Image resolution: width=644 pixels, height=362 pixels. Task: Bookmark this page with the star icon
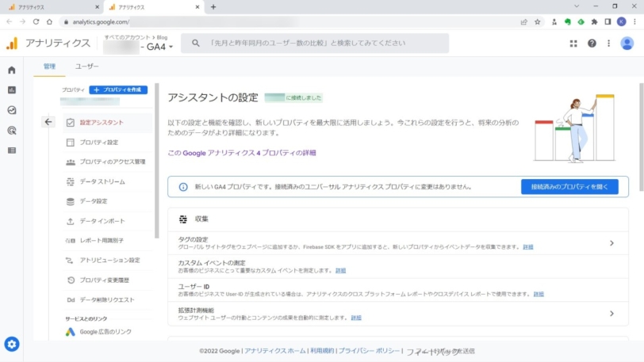pyautogui.click(x=537, y=21)
